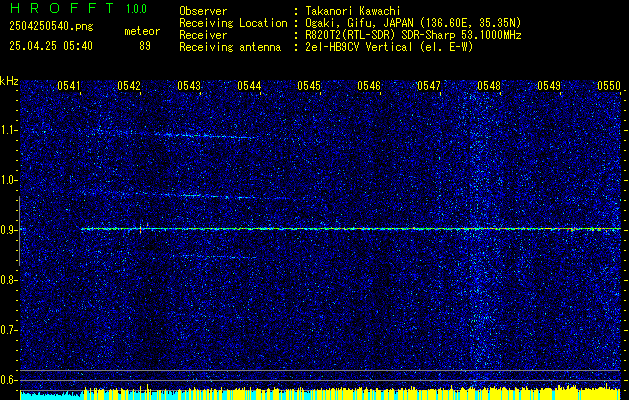Click the 0541 time marker
This screenshot has height=400, width=629.
[x=69, y=86]
